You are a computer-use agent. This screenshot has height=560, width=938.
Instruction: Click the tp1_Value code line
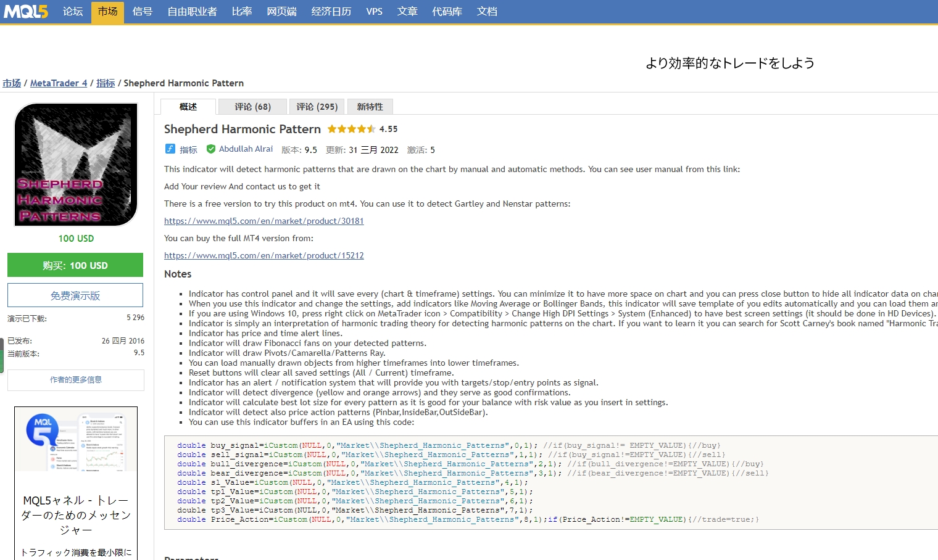pos(355,492)
